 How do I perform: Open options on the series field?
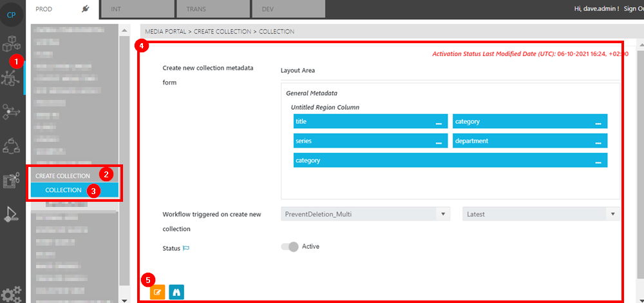tap(439, 141)
